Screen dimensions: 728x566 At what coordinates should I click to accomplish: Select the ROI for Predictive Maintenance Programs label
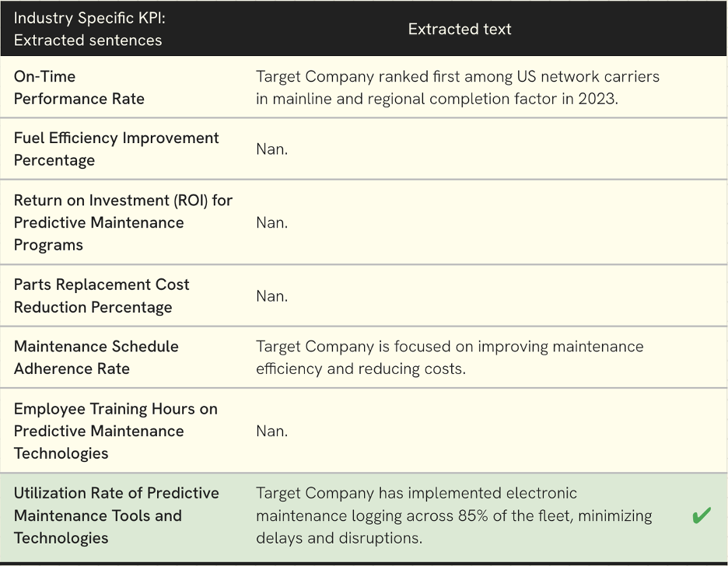(x=123, y=222)
